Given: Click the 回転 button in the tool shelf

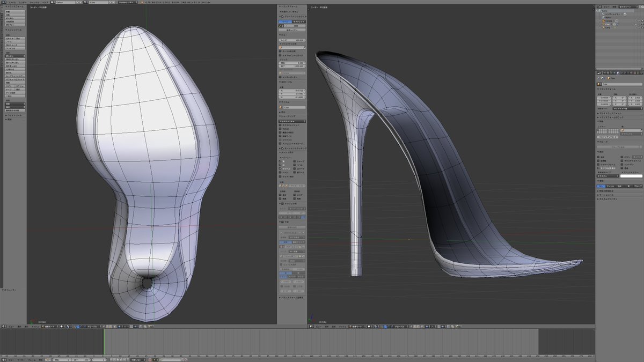Looking at the screenshot, I should tap(14, 14).
